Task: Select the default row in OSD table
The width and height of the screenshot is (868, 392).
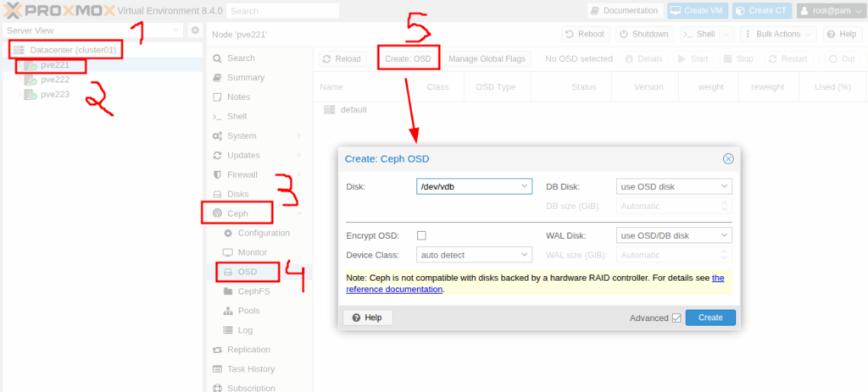Action: [590, 109]
